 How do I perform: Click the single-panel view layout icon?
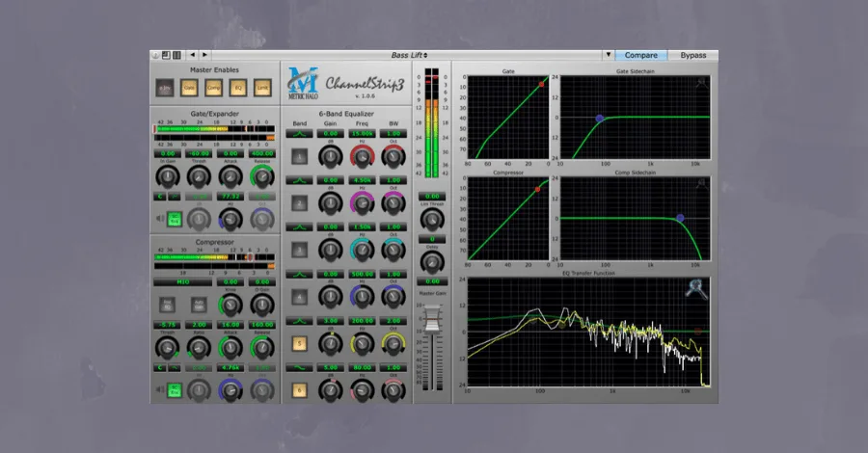pyautogui.click(x=166, y=55)
